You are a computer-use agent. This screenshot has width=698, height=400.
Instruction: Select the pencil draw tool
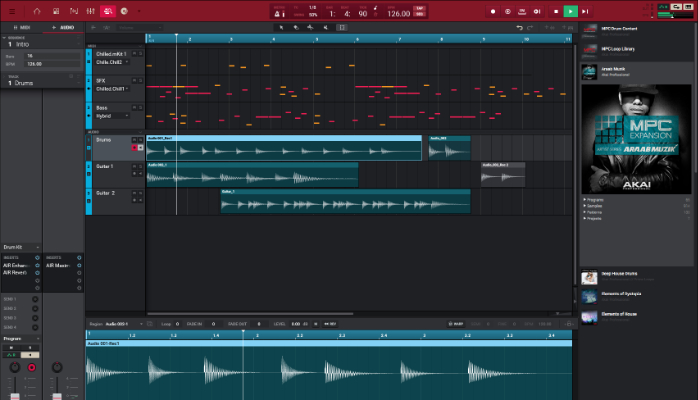pos(296,28)
